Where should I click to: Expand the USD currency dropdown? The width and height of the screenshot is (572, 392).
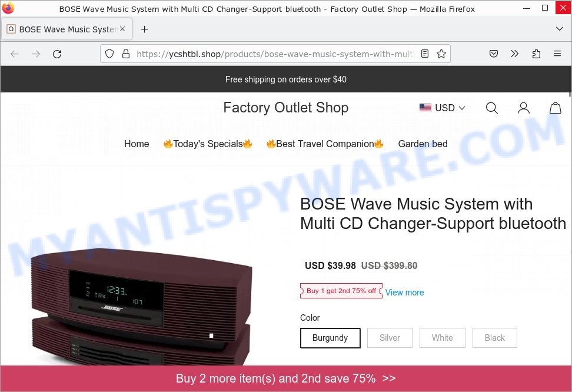click(442, 108)
